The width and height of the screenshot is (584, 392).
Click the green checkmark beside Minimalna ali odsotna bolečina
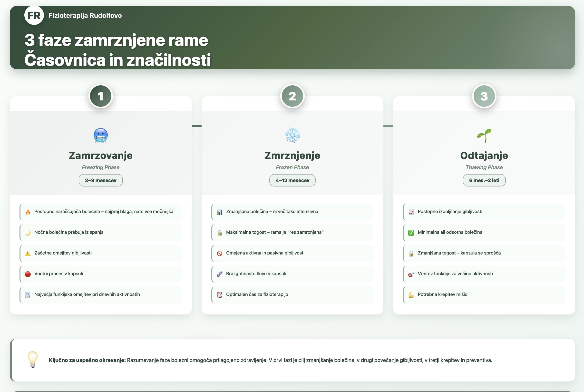coord(411,233)
